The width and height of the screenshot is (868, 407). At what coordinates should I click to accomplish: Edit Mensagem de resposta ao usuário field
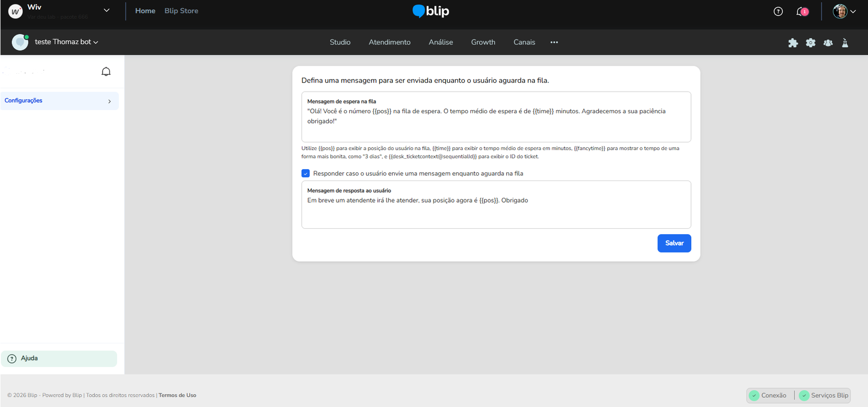(496, 205)
